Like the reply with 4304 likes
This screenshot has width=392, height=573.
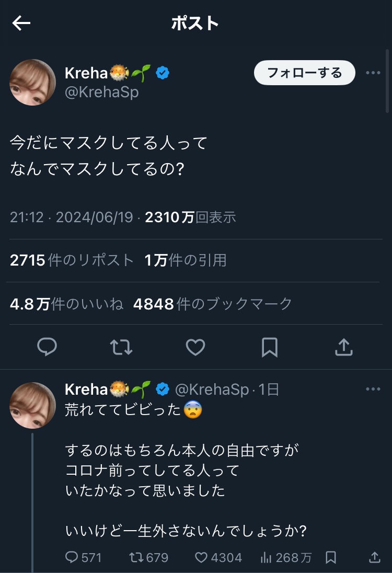(x=218, y=557)
